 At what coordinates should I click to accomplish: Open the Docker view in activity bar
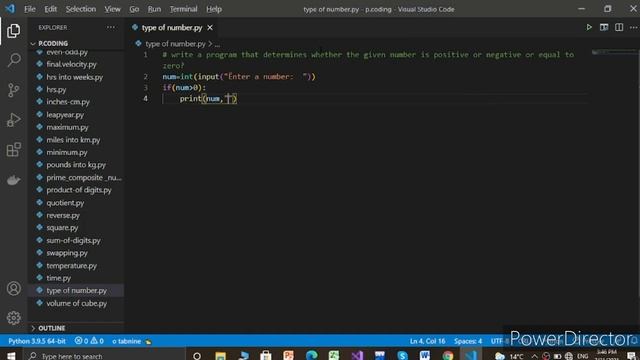[13, 180]
